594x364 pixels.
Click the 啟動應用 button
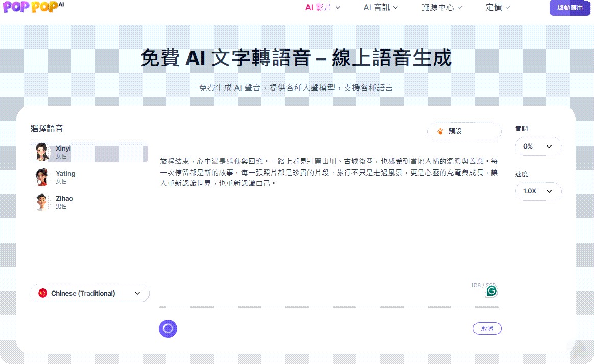570,8
